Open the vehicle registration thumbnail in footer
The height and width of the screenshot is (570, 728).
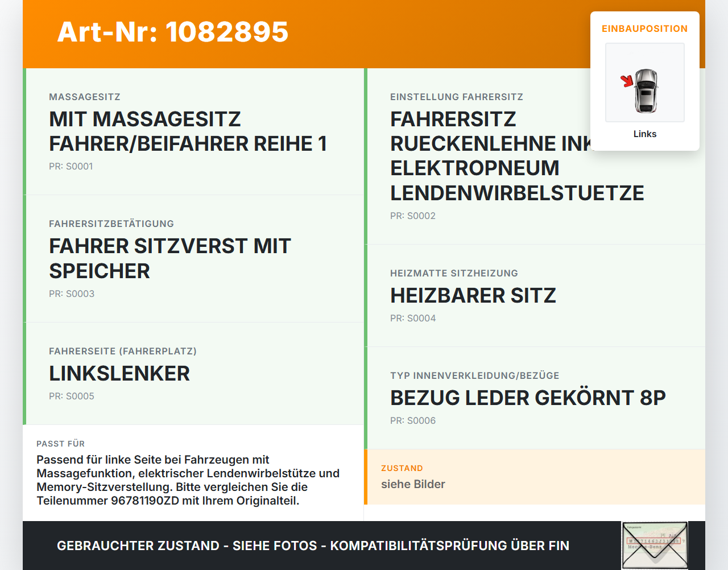coord(655,546)
